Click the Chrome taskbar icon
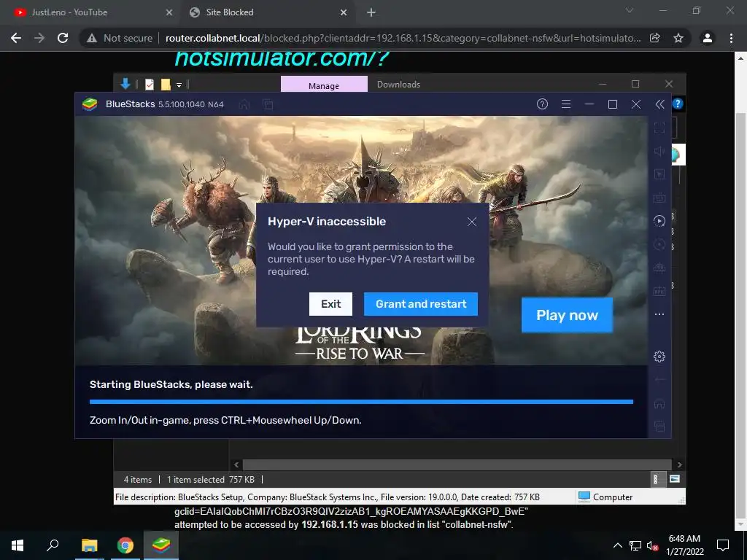Screen dimensions: 747x560 (125, 545)
